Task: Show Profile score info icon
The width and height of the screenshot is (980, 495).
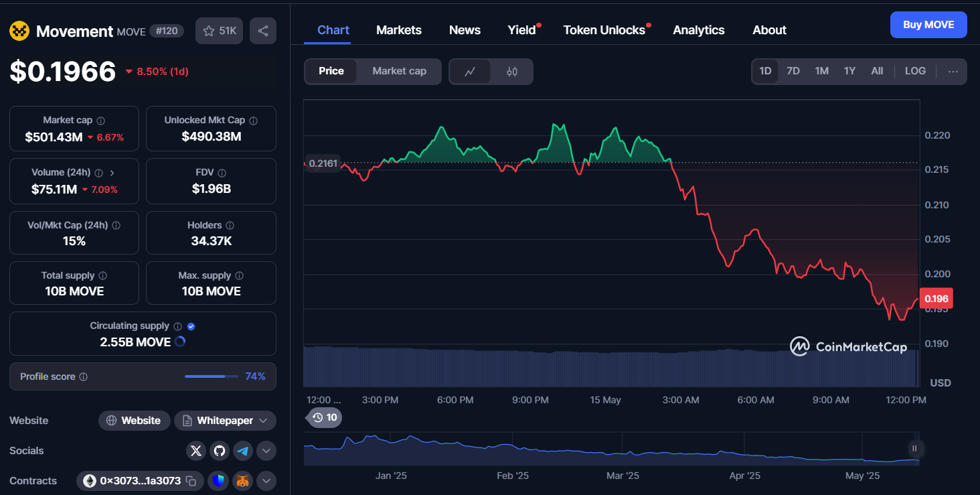Action: pyautogui.click(x=84, y=377)
